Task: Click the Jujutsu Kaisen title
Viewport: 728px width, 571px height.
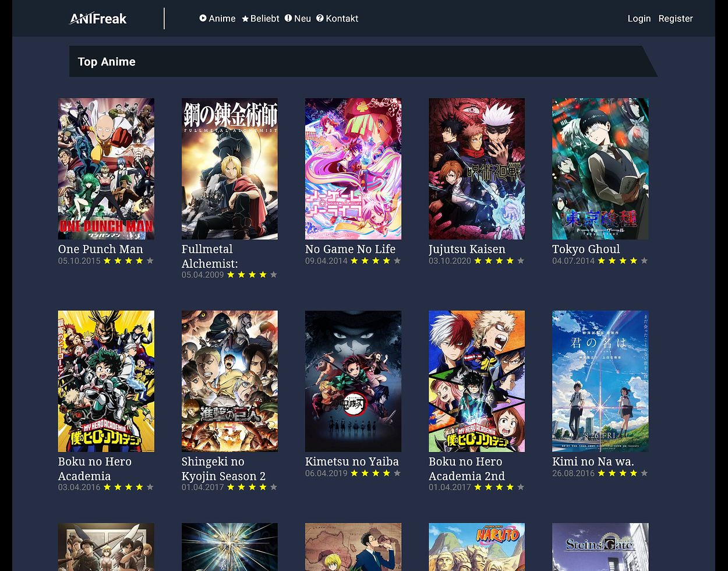Action: tap(467, 249)
